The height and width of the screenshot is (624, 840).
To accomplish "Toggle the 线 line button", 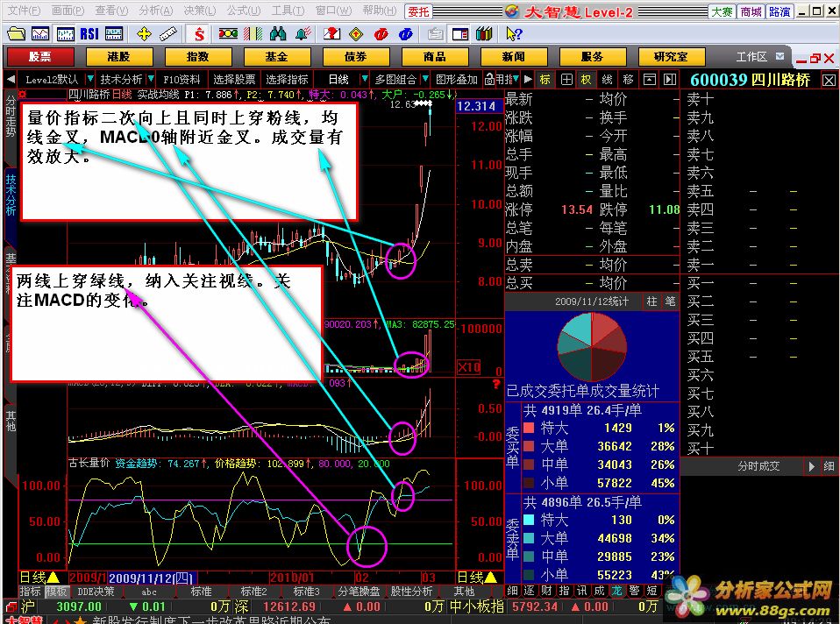I will coord(607,80).
